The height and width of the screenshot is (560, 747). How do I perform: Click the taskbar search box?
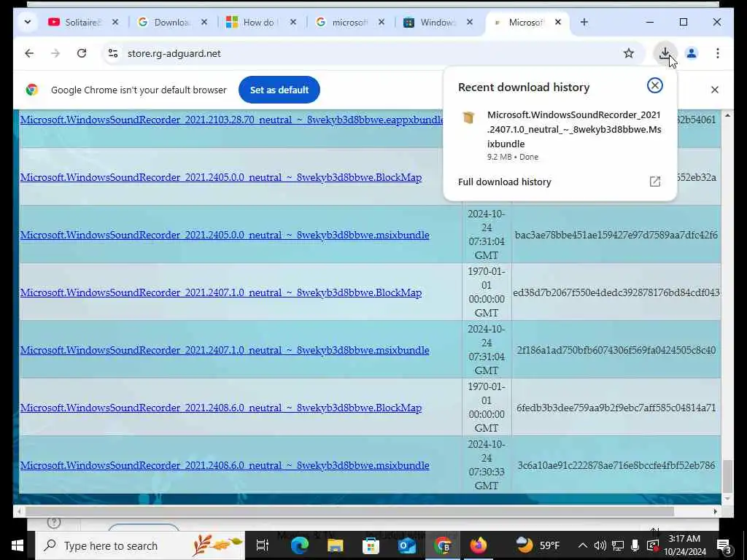140,545
